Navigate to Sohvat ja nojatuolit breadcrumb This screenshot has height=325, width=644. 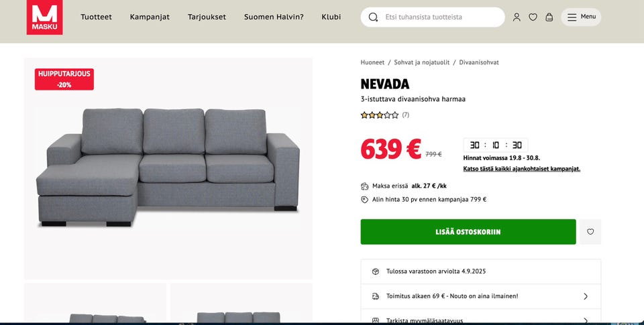(x=421, y=62)
